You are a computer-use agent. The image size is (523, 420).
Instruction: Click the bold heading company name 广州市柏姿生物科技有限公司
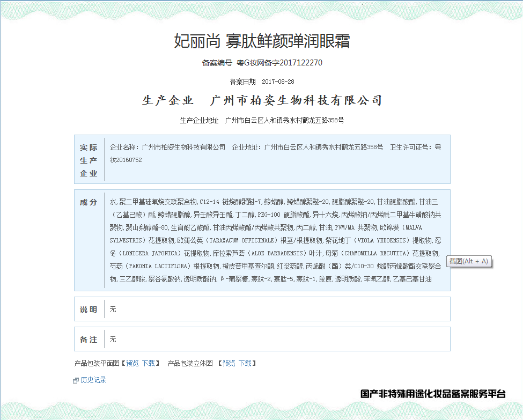click(x=296, y=100)
